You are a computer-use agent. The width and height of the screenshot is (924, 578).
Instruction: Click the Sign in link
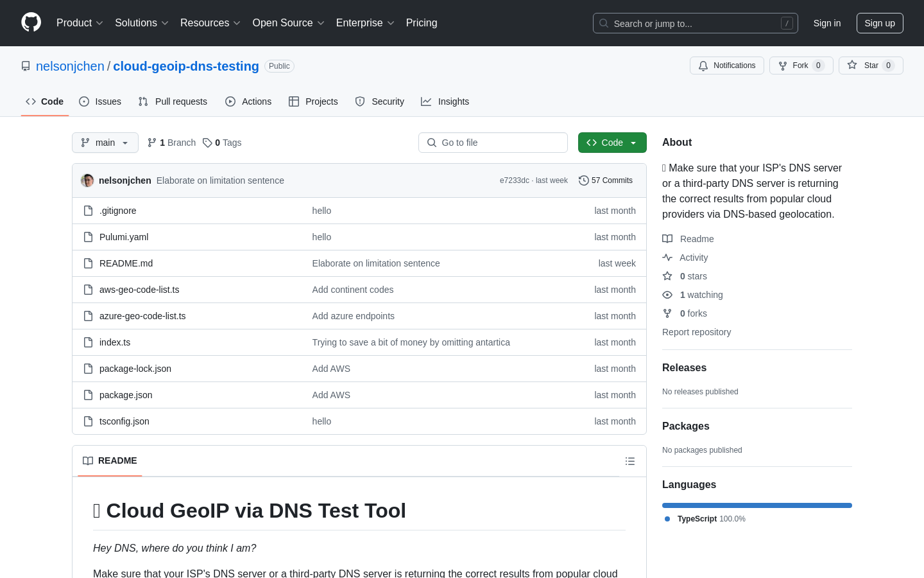point(827,23)
